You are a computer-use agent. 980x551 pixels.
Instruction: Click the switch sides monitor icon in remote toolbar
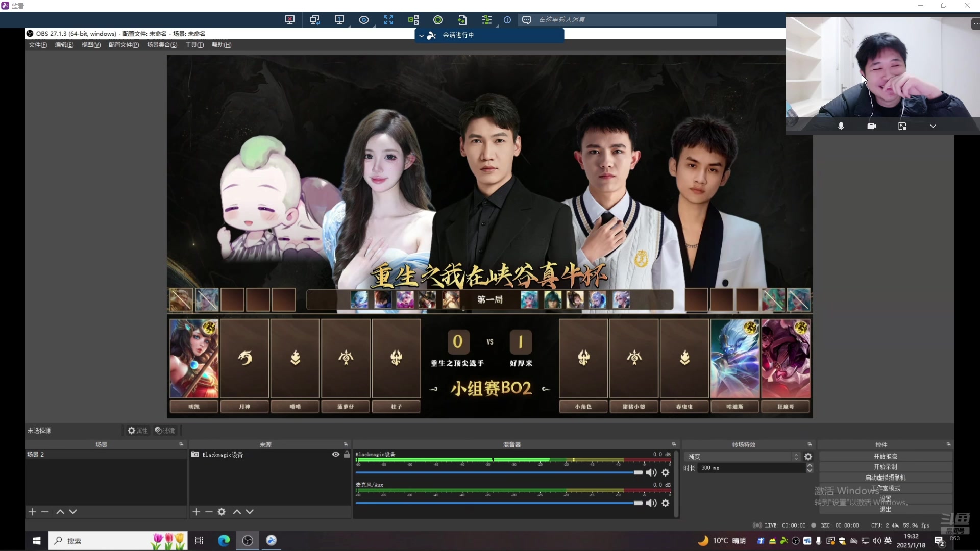pos(314,20)
